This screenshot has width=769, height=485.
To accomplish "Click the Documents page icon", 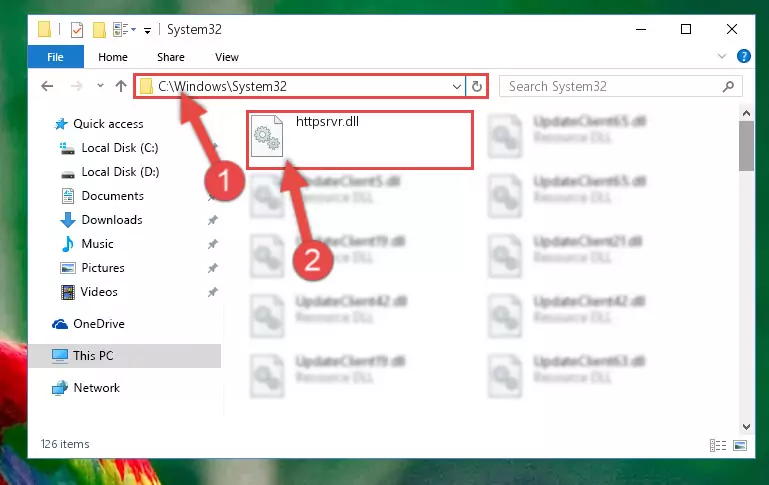I will click(x=68, y=196).
